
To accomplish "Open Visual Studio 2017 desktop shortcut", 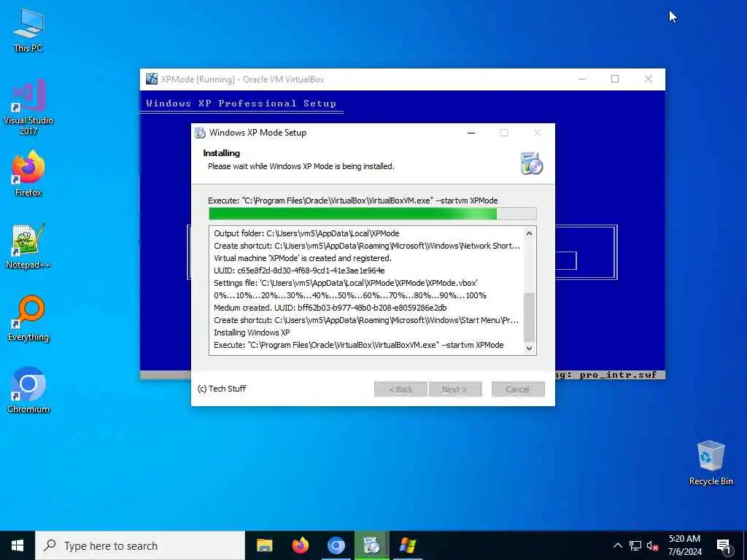I will point(28,106).
